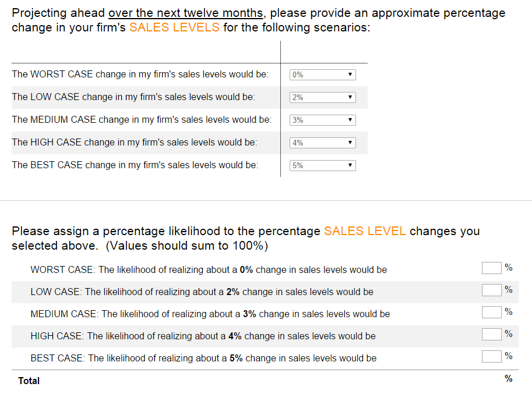Viewport: 532px width, 394px height.
Task: Open the BEST CASE 5% dropdown
Action: [322, 165]
